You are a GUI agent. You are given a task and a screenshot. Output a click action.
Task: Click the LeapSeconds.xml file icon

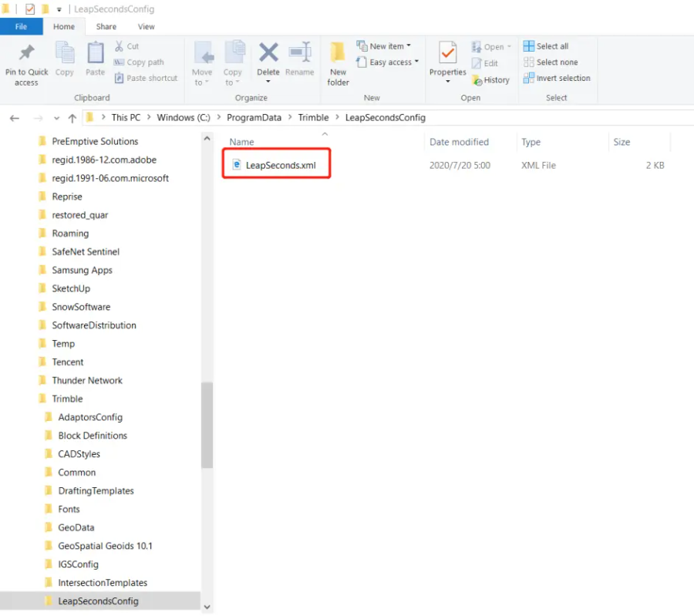237,165
